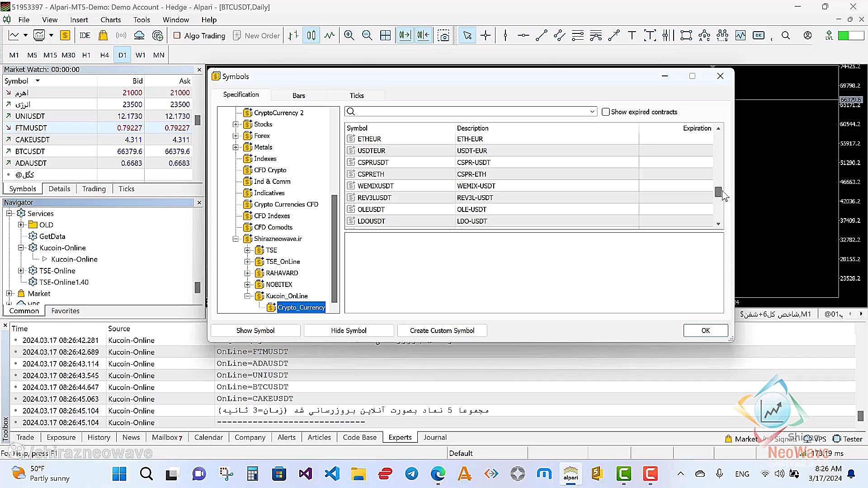Switch chart to M15 timeframe
Viewport: 868px width, 488px height.
click(x=50, y=55)
